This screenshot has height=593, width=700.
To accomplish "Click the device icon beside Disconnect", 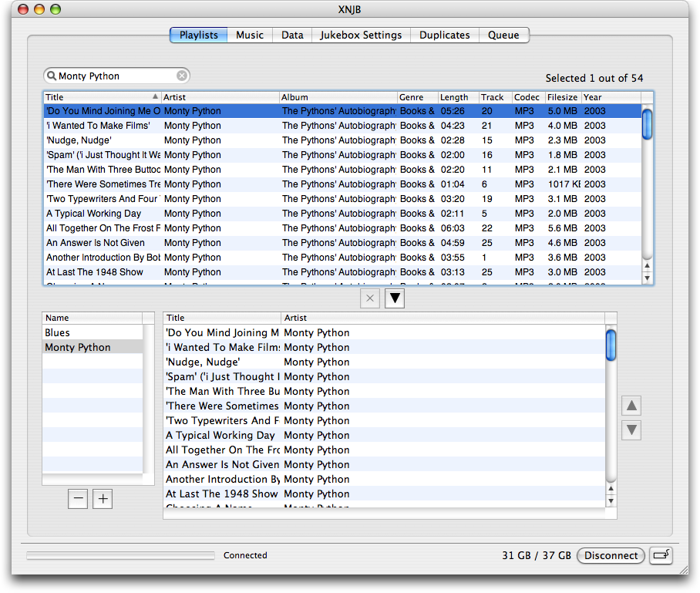I will pos(661,555).
